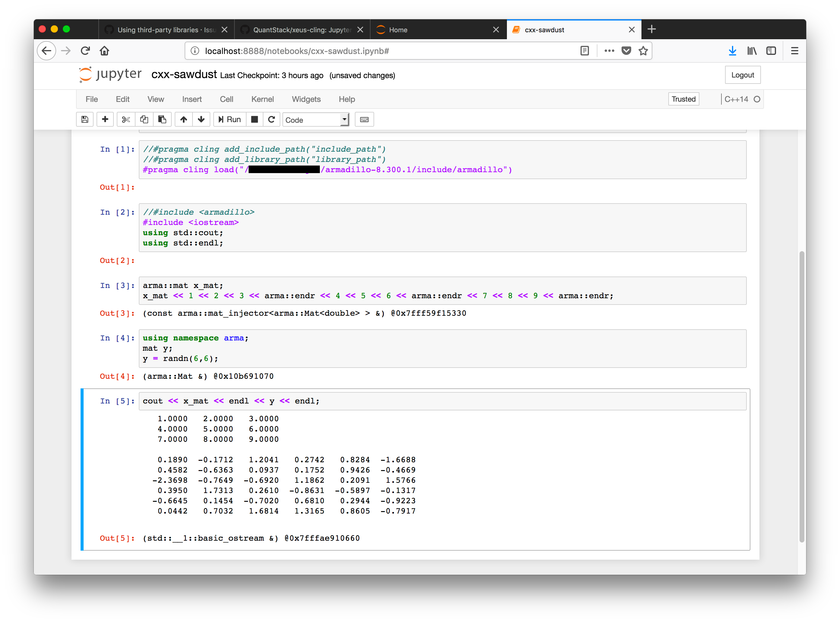Open Firefox hamburger menu
840x623 pixels.
tap(794, 51)
